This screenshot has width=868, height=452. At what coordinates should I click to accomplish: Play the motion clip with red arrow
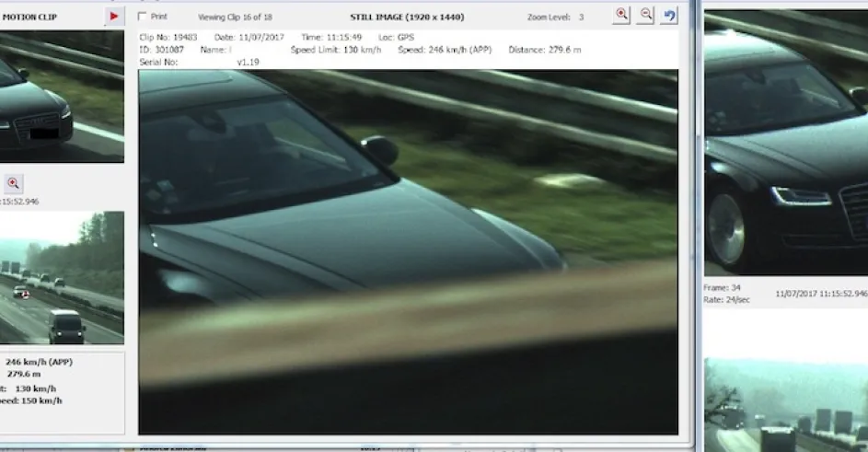tap(114, 17)
